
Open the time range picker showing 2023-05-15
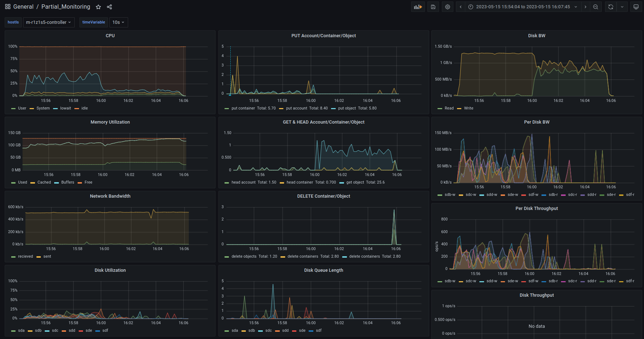[523, 7]
